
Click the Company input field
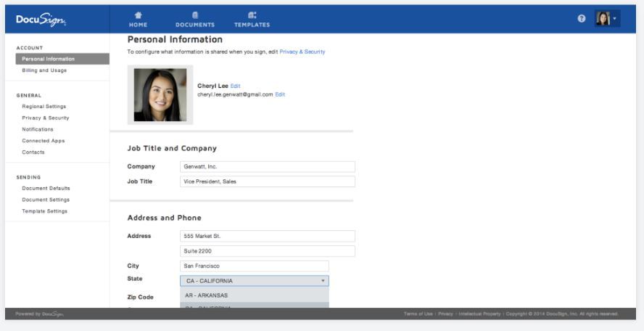(268, 167)
